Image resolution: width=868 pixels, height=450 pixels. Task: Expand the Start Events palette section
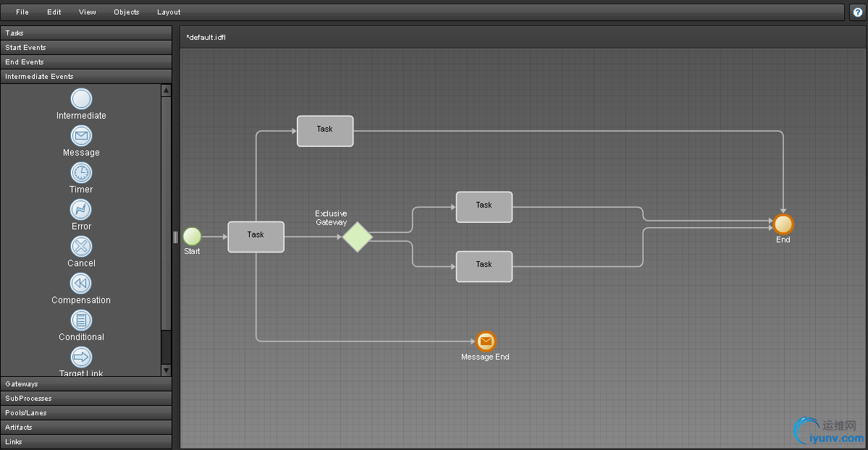click(x=86, y=48)
